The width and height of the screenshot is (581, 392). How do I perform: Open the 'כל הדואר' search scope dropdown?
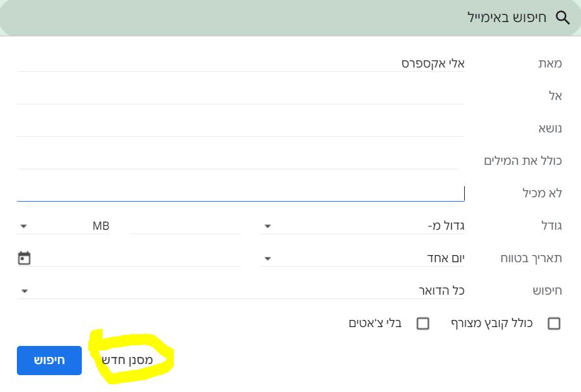(240, 290)
